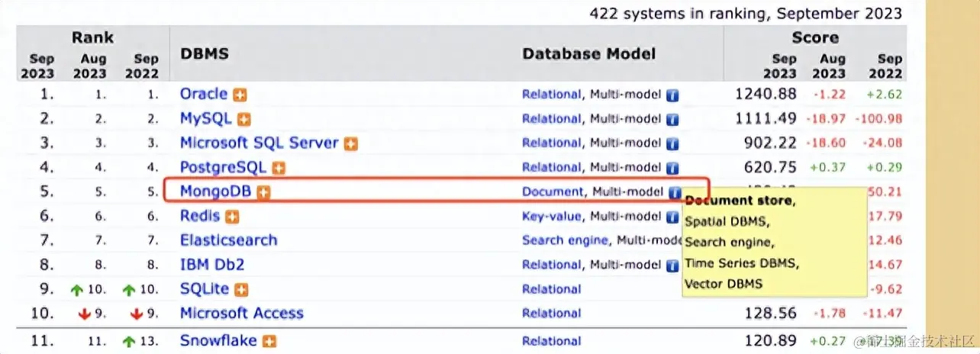Click the Document model link in MongoDB row

point(553,192)
